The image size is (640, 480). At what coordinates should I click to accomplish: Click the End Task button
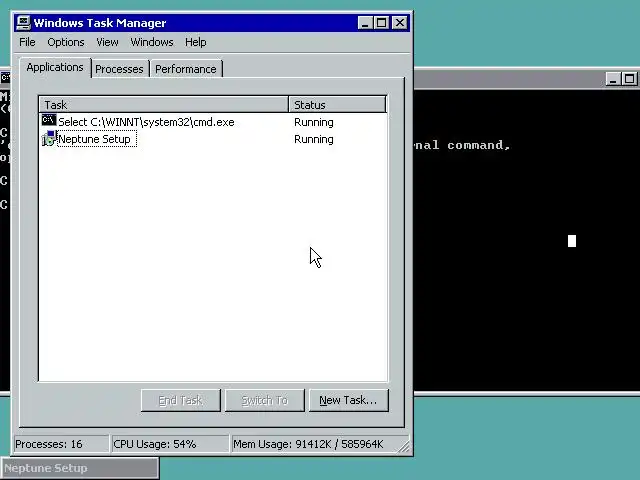coord(180,400)
